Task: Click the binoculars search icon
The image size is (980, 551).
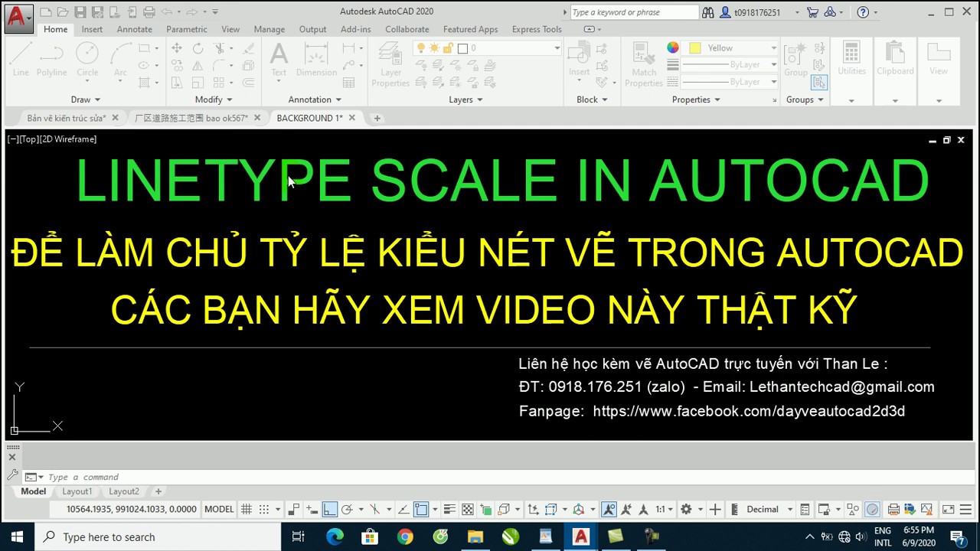Action: point(707,12)
